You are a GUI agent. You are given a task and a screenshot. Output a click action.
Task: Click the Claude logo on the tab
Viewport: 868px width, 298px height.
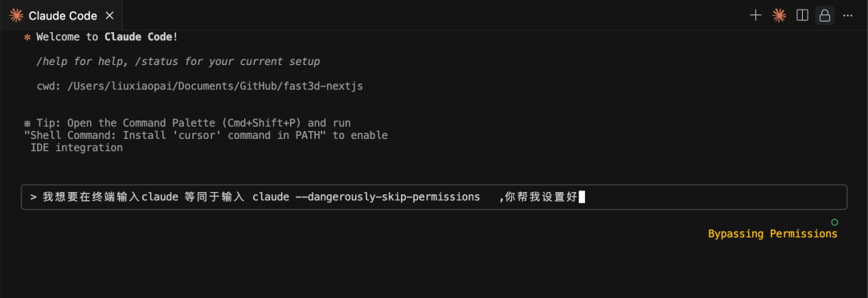17,15
